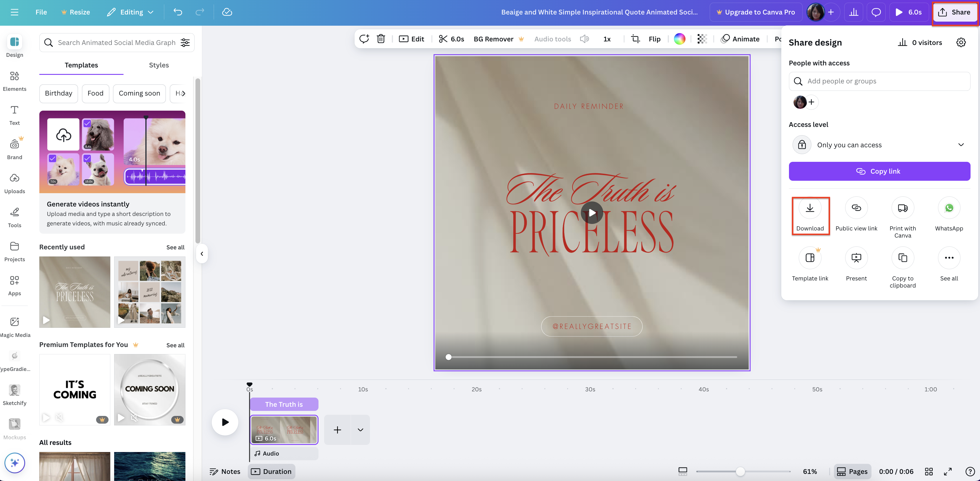Open WhatsApp sharing option
The image size is (980, 481).
949,208
